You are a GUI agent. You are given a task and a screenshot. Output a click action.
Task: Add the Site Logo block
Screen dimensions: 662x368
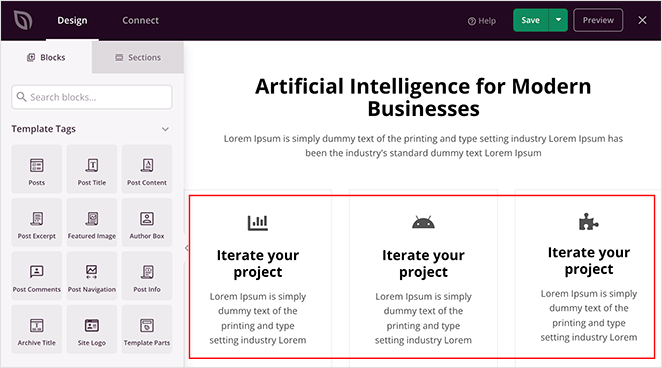92,329
